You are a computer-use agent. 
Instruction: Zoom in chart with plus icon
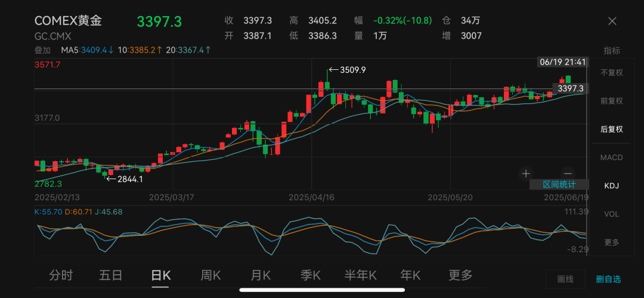coord(525,173)
